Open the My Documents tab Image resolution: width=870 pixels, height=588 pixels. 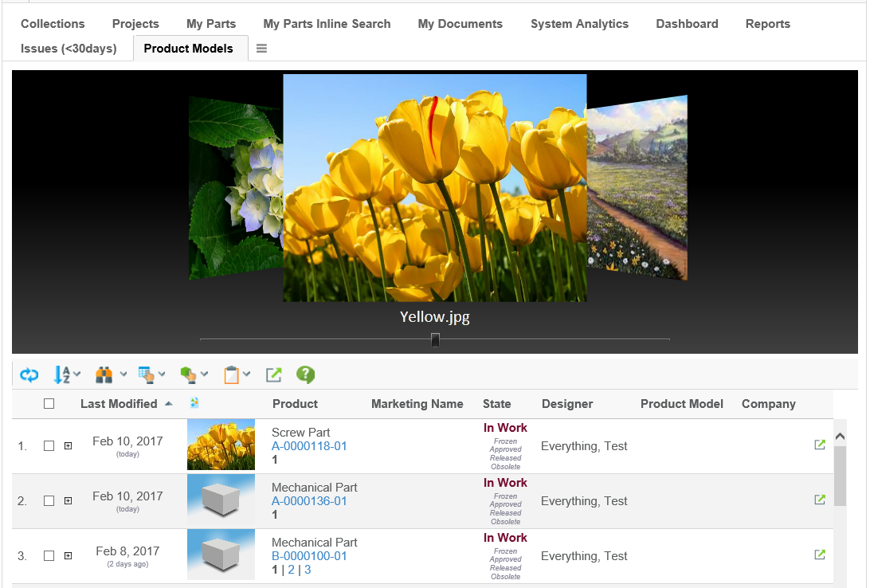460,24
